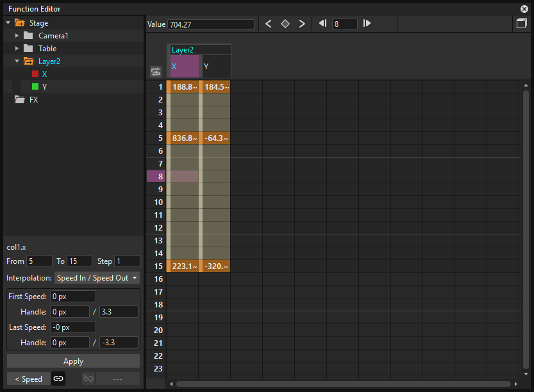The width and height of the screenshot is (534, 392).
Task: Click the toggle cycle icon left of X column
Action: click(x=156, y=72)
